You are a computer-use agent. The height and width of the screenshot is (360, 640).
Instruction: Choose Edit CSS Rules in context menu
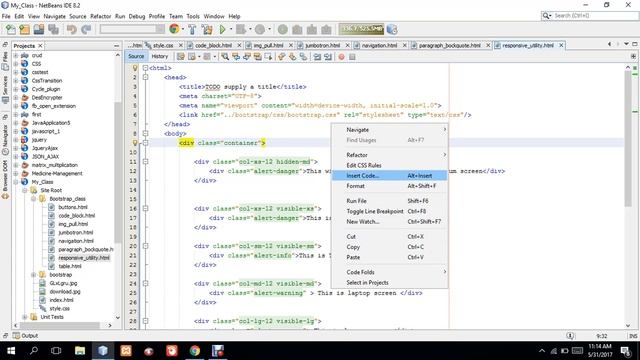(x=389, y=165)
